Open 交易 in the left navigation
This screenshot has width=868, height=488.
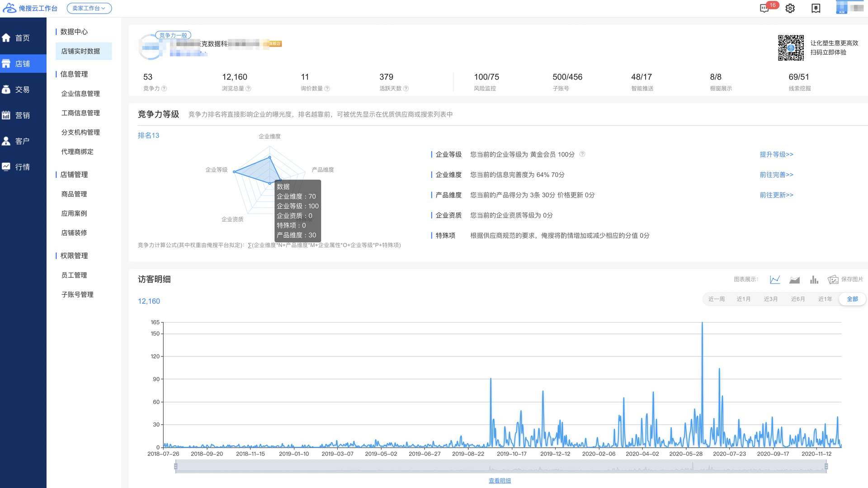[23, 90]
